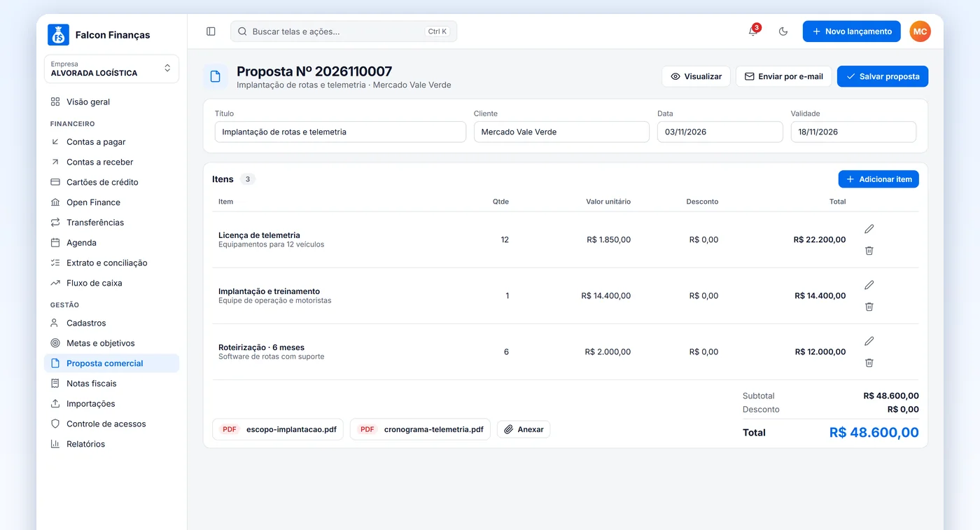The image size is (980, 530).
Task: Edit the Licença de telemetria item
Action: pos(869,229)
